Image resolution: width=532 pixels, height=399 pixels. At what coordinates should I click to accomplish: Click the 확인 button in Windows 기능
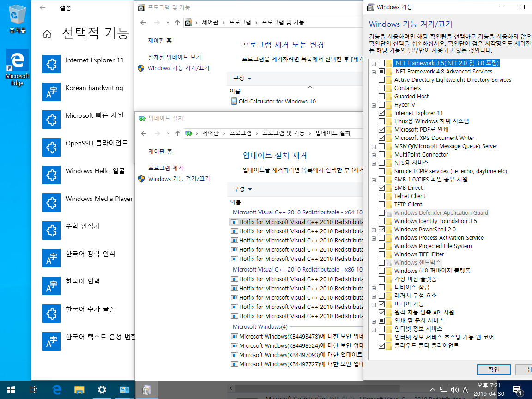tap(493, 369)
